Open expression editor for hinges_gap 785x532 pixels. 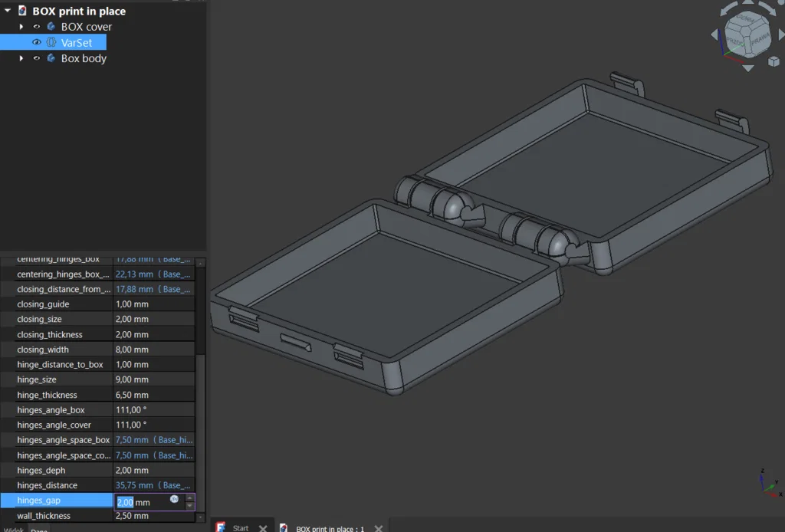[174, 499]
